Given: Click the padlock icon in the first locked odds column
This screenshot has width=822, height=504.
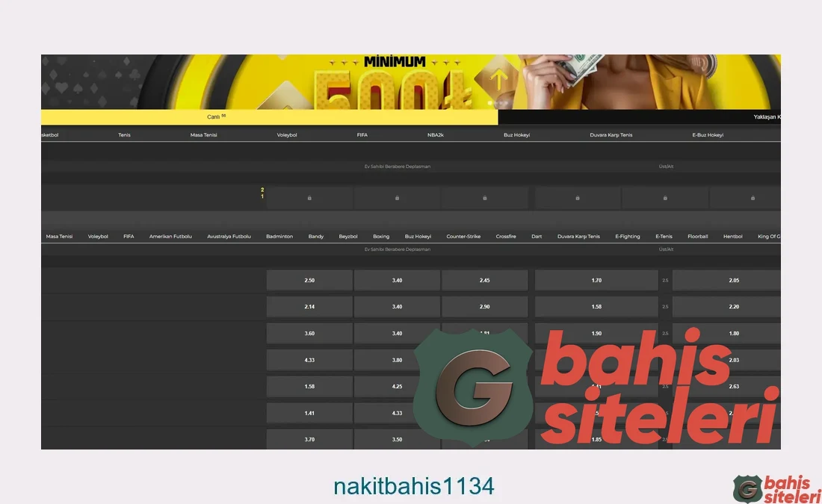Looking at the screenshot, I should (309, 197).
